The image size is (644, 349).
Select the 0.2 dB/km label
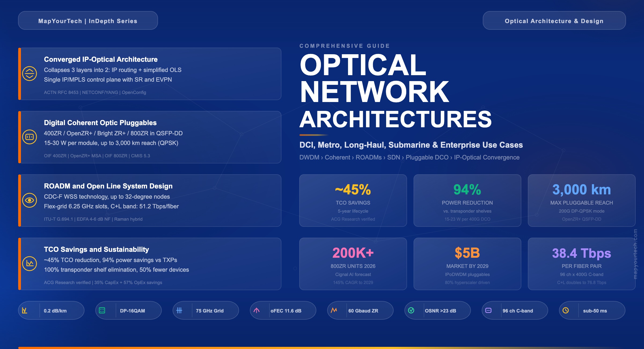(x=55, y=311)
